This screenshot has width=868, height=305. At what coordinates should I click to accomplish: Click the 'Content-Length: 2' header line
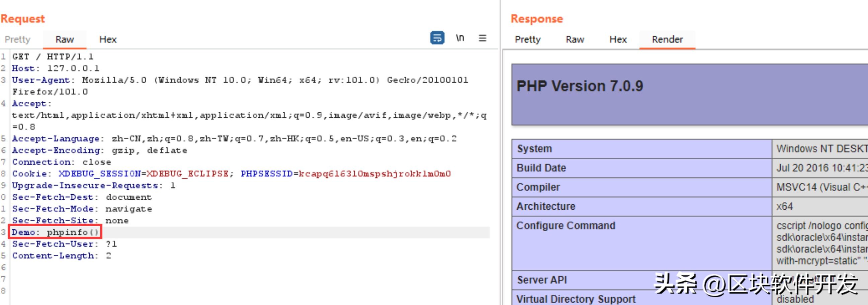coord(62,256)
